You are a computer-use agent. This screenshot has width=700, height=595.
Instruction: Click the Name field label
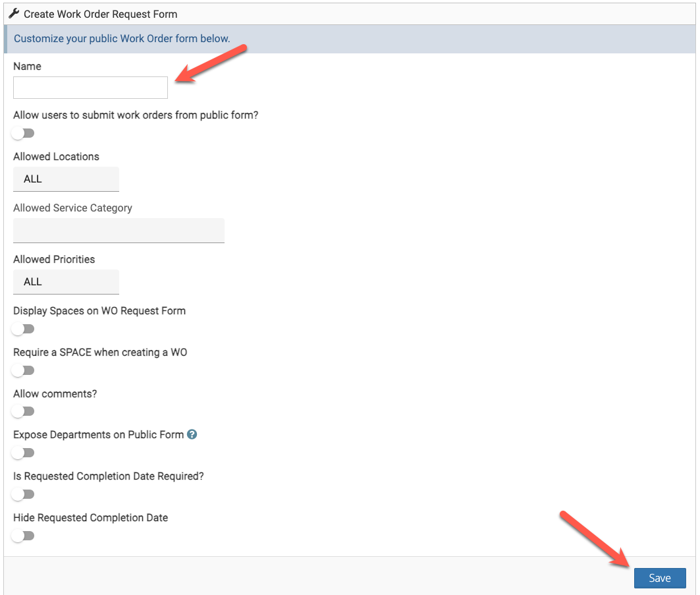[27, 66]
